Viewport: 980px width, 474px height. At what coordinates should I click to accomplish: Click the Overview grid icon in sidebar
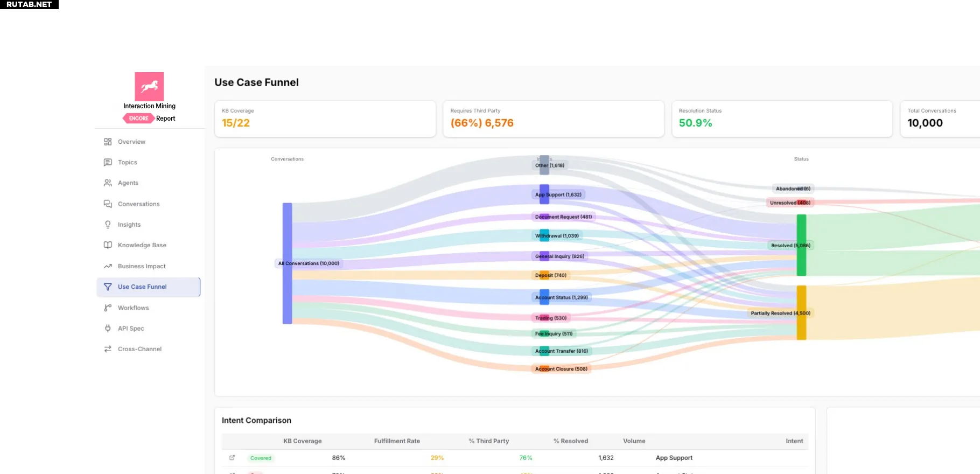pos(108,142)
